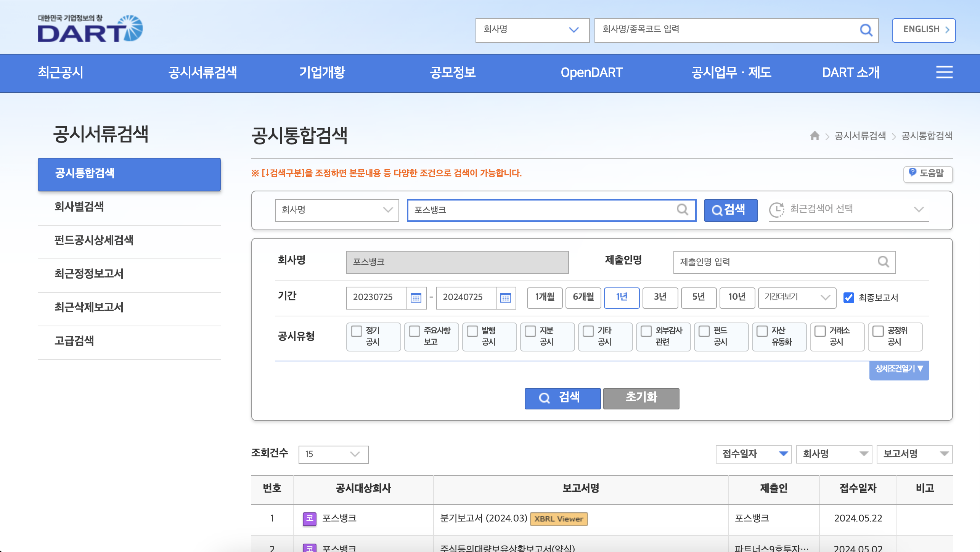The width and height of the screenshot is (980, 552).
Task: Click the magnifier icon in top search bar
Action: point(866,30)
